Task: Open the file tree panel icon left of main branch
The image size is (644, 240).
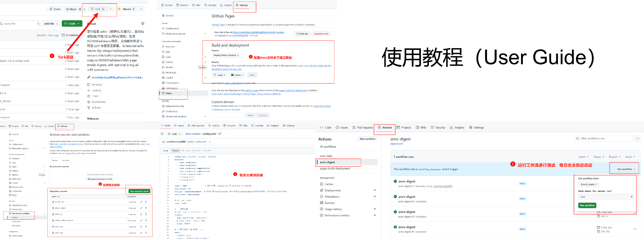Action: [162, 134]
